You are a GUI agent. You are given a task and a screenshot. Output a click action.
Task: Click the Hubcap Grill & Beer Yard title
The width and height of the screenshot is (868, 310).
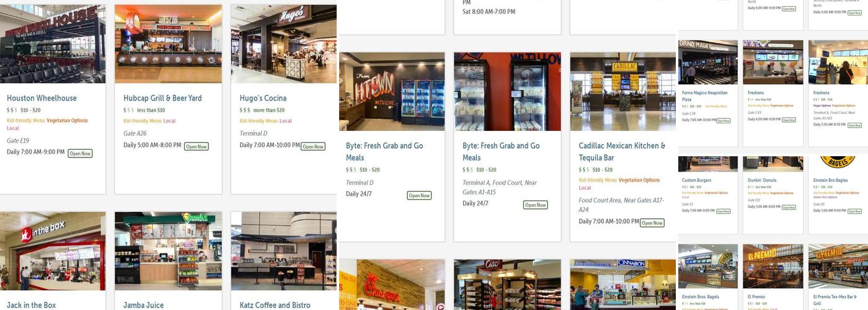[162, 98]
